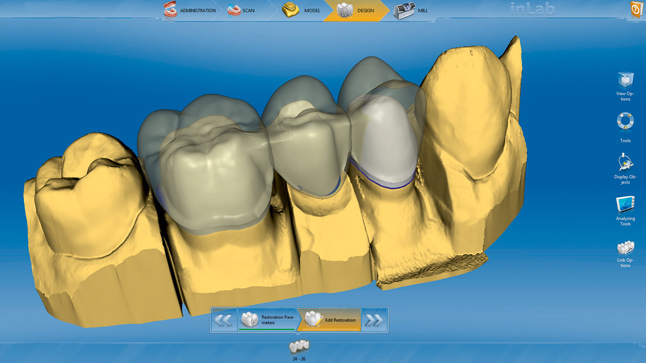646x363 pixels.
Task: Select the 24-26 bridge restoration thumbnail
Action: (299, 349)
